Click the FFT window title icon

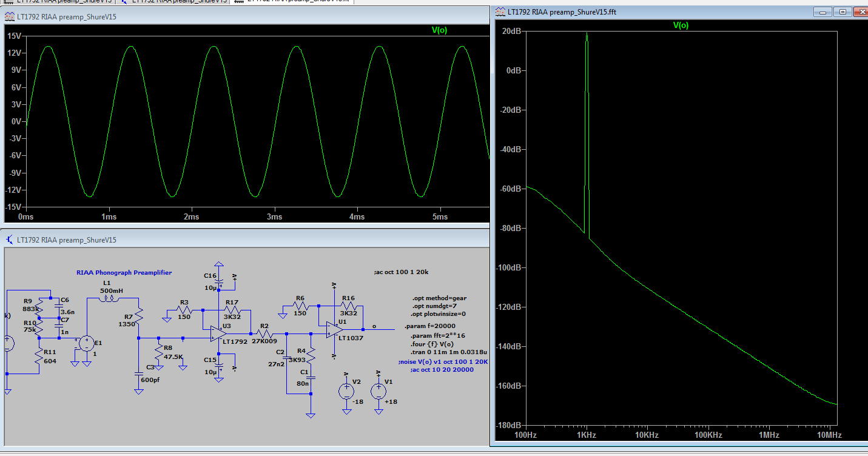tap(500, 11)
